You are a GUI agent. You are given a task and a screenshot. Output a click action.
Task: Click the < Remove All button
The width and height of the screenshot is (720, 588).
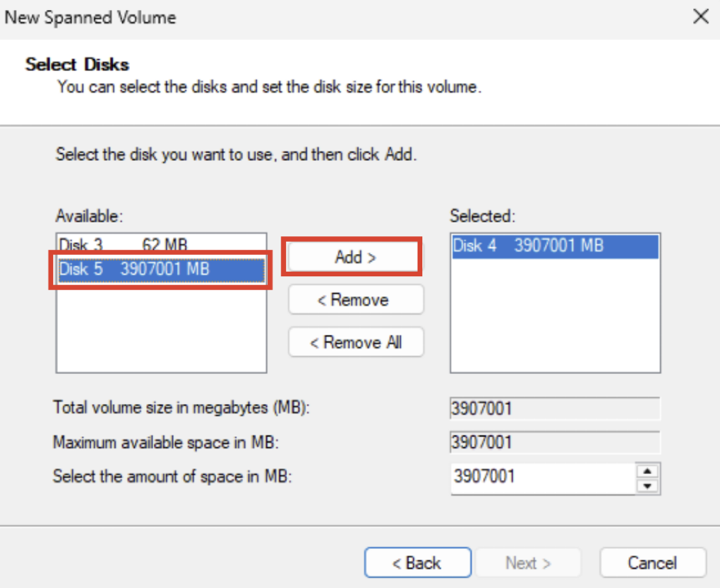click(x=355, y=342)
